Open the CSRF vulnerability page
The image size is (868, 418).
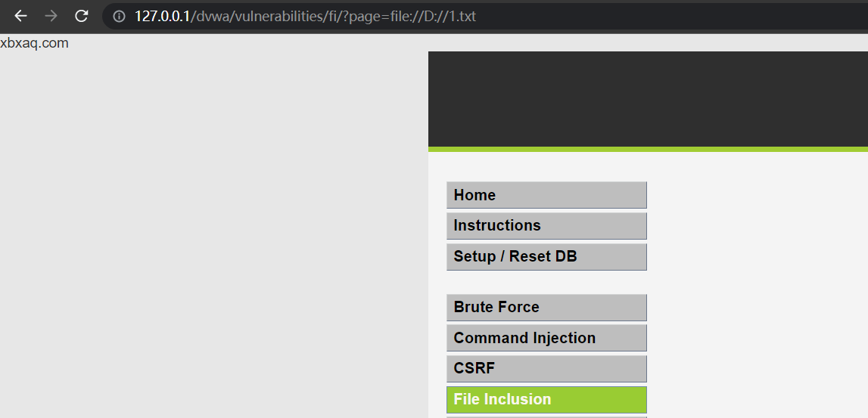[x=546, y=369]
